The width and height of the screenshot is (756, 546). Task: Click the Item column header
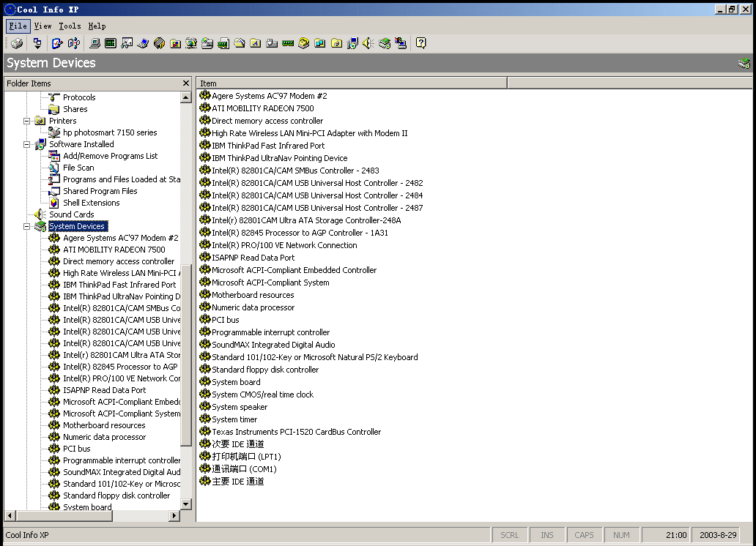coord(352,83)
